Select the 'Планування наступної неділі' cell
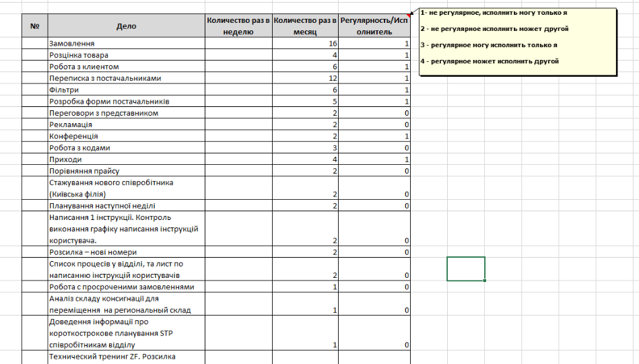The width and height of the screenshot is (639, 364). [x=127, y=206]
